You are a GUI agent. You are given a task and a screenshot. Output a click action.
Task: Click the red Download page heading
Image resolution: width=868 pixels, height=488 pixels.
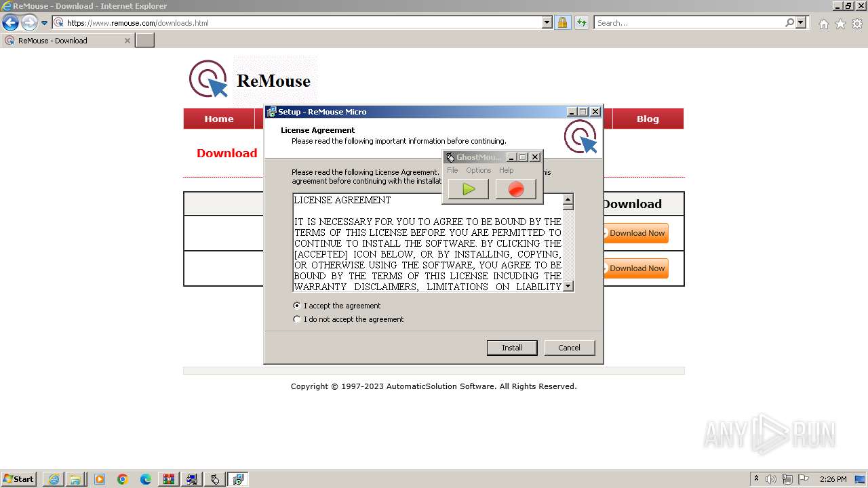tap(227, 153)
